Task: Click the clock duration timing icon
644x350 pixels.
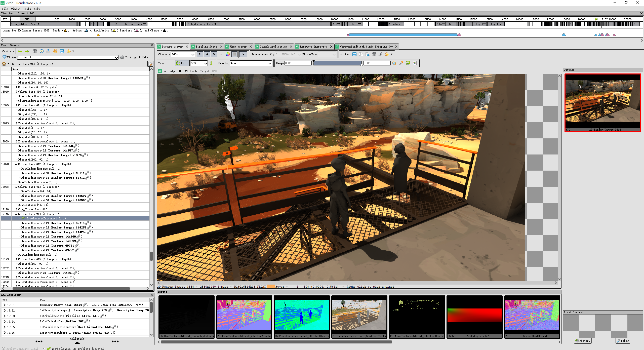Action: coord(42,51)
